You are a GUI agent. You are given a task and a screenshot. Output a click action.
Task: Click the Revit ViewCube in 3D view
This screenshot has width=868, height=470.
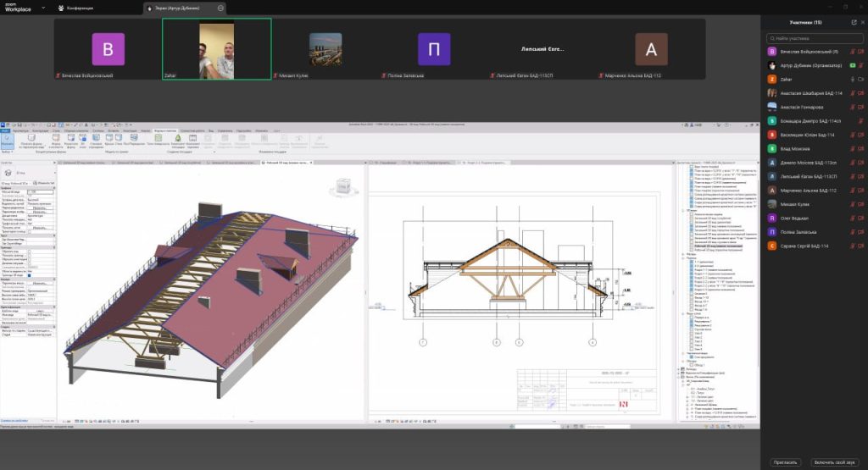342,186
